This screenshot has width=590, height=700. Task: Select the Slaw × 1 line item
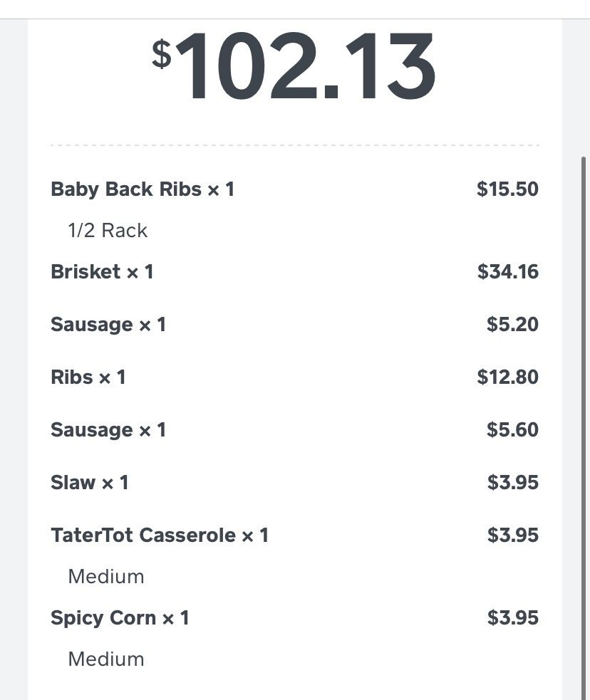click(90, 483)
